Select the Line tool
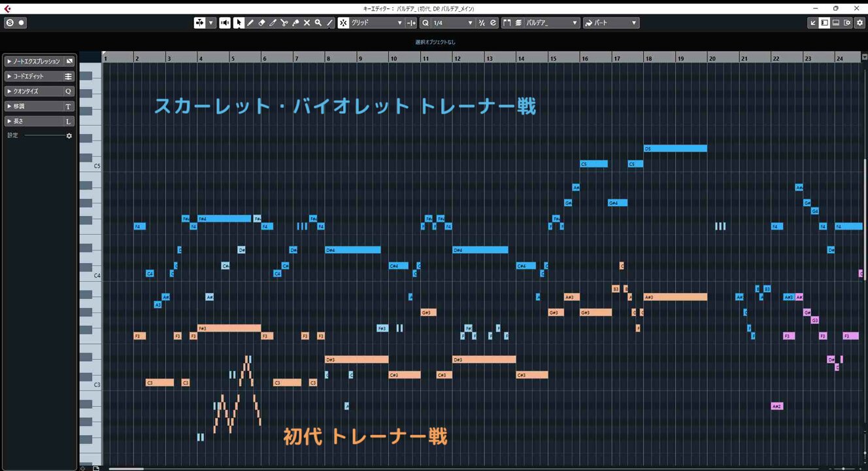The image size is (868, 471). pos(329,23)
